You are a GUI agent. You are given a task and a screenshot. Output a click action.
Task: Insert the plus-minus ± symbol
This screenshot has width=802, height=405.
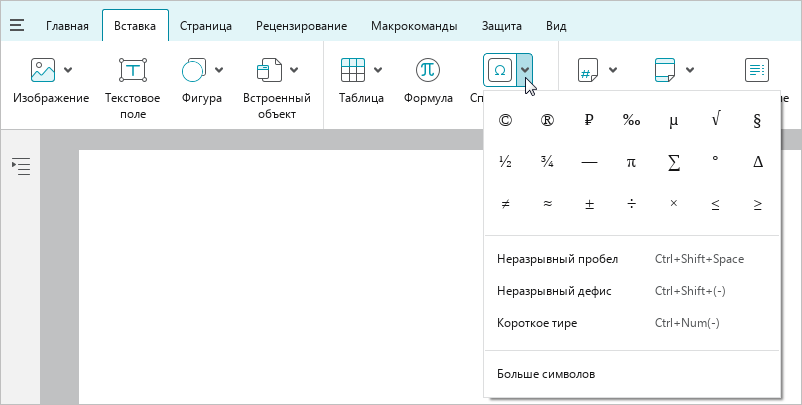tap(589, 204)
